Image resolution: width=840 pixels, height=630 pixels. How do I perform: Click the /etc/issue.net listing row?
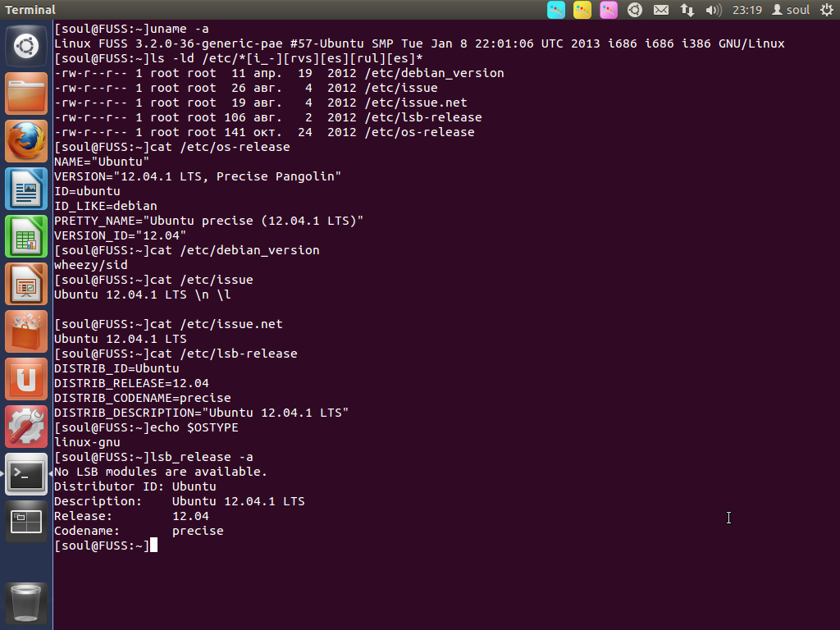coord(261,103)
